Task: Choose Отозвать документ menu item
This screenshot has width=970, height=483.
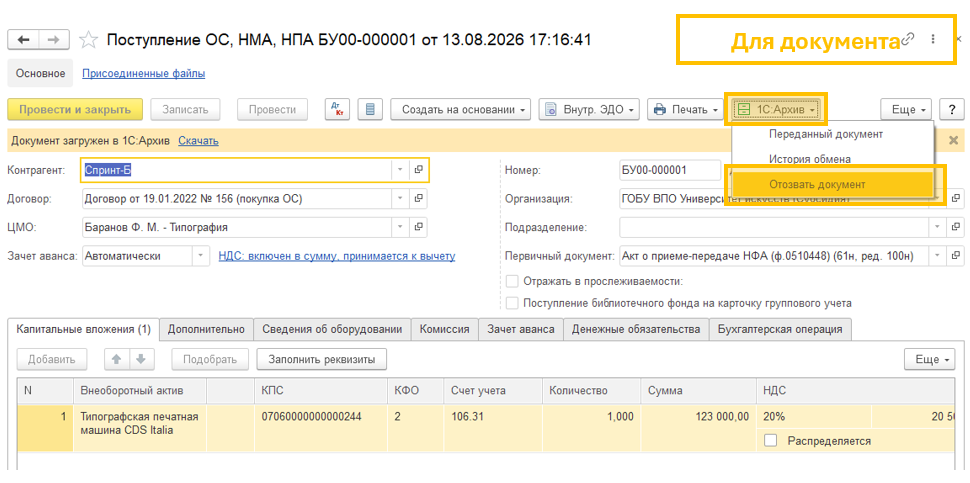Action: 833,184
